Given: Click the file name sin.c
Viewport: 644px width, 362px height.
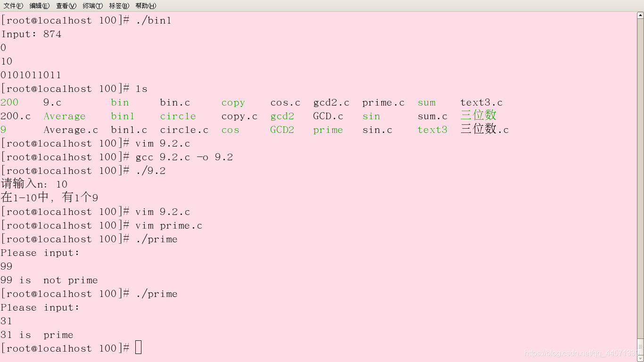Looking at the screenshot, I should click(x=377, y=130).
